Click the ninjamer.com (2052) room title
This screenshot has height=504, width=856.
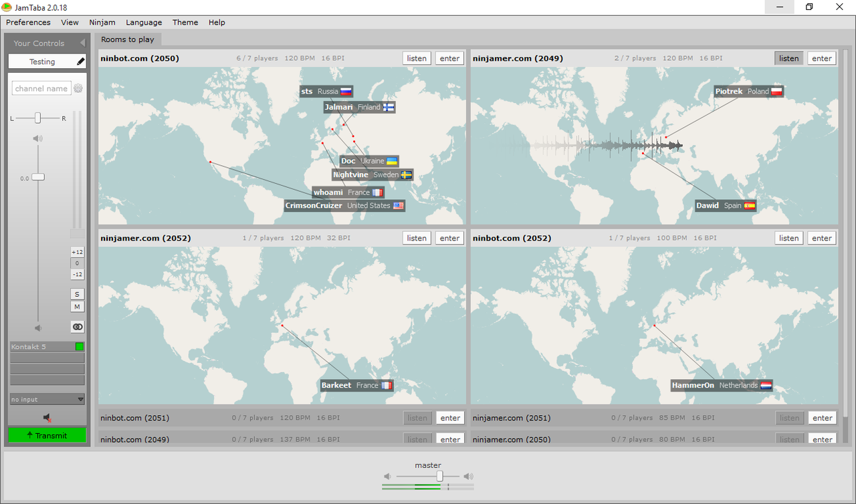point(145,238)
